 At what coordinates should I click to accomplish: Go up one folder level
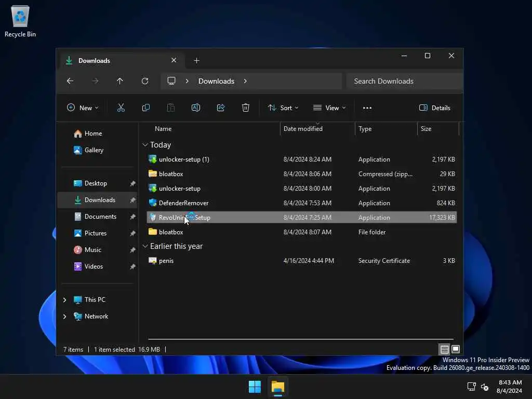click(120, 81)
